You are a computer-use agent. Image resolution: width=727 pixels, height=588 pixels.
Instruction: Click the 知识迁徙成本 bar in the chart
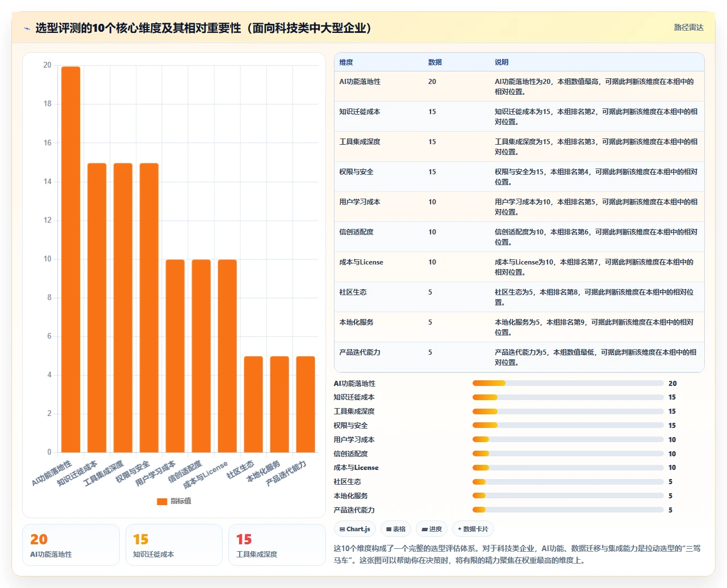click(x=97, y=308)
